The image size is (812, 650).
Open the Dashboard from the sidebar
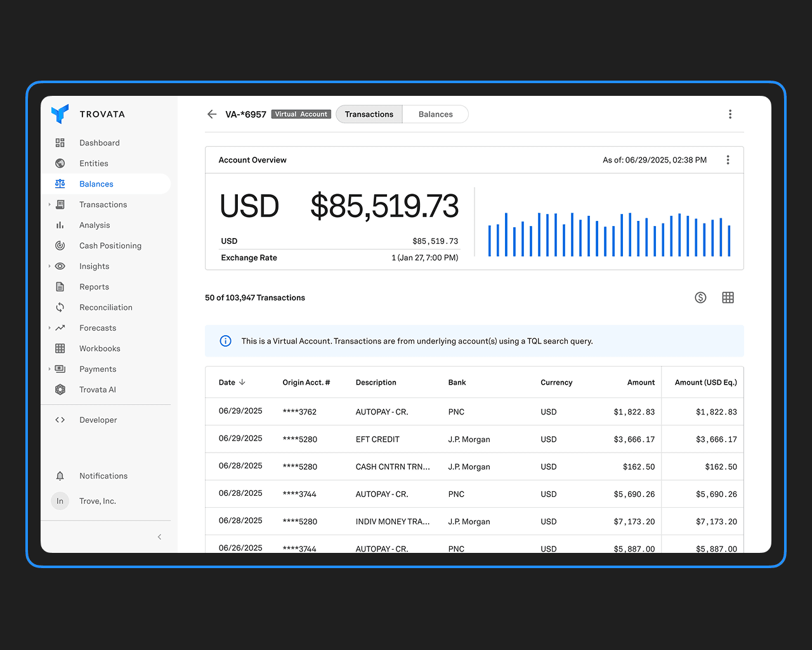tap(99, 143)
